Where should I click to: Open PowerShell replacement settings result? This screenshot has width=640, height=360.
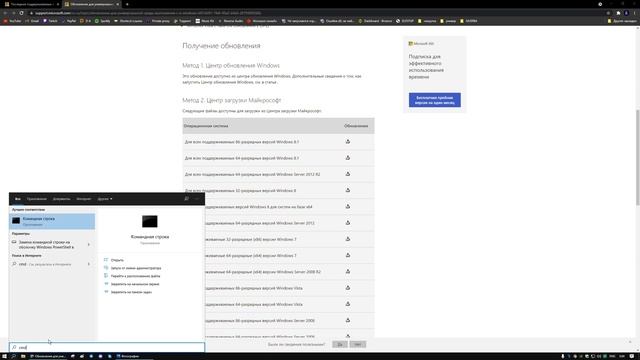[47, 244]
